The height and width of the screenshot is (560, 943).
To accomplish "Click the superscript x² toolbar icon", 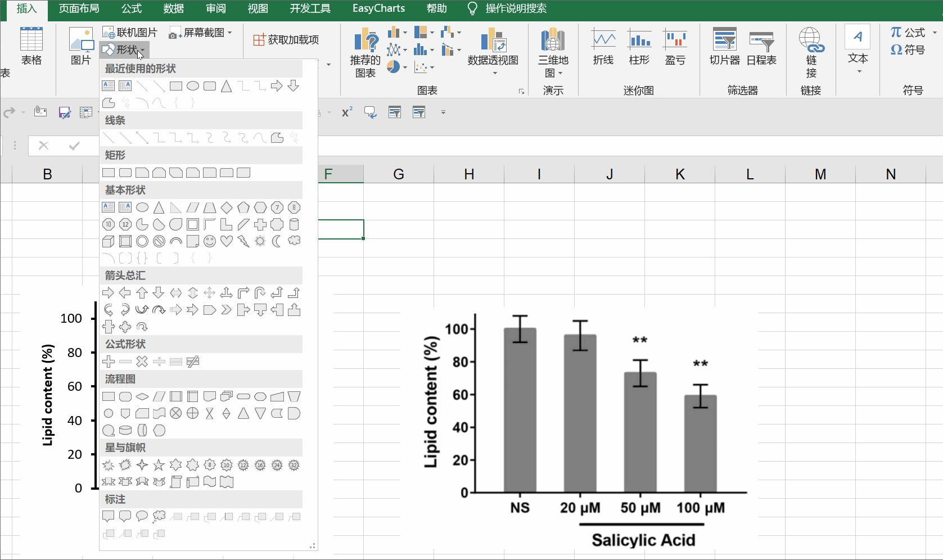I will coord(347,112).
